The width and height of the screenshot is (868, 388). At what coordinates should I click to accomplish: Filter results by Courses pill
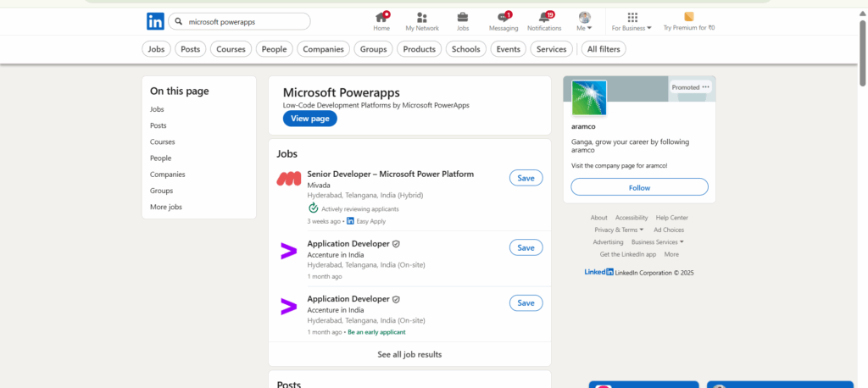(231, 49)
